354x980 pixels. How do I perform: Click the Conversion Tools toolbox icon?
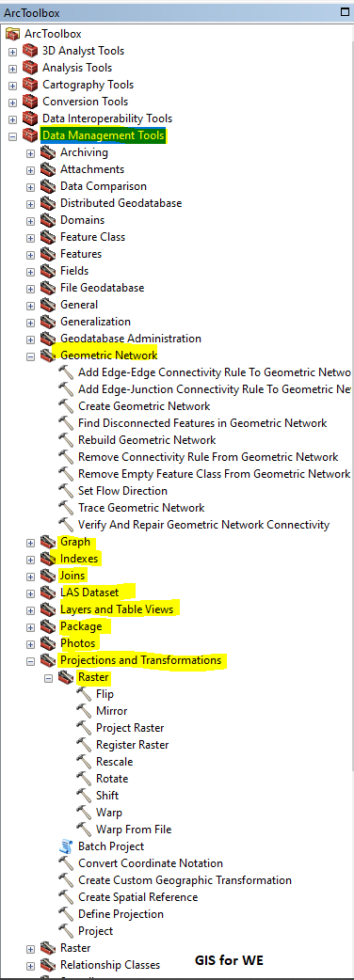30,102
